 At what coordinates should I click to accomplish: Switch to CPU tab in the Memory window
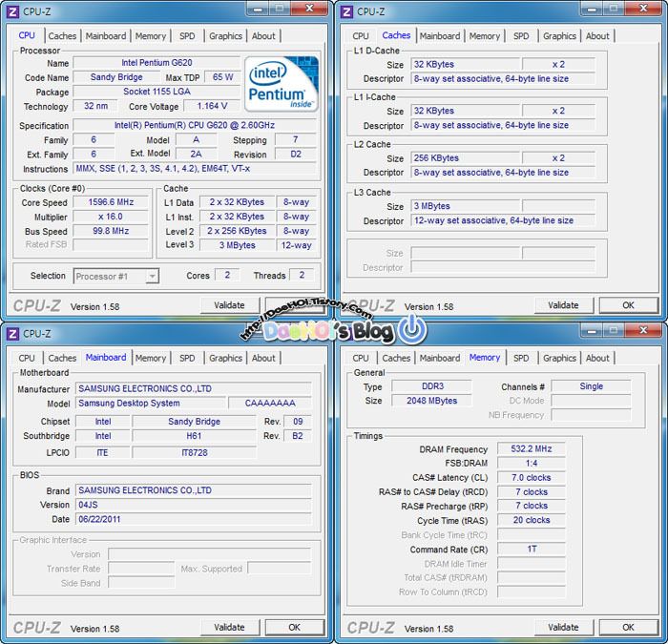[x=361, y=358]
